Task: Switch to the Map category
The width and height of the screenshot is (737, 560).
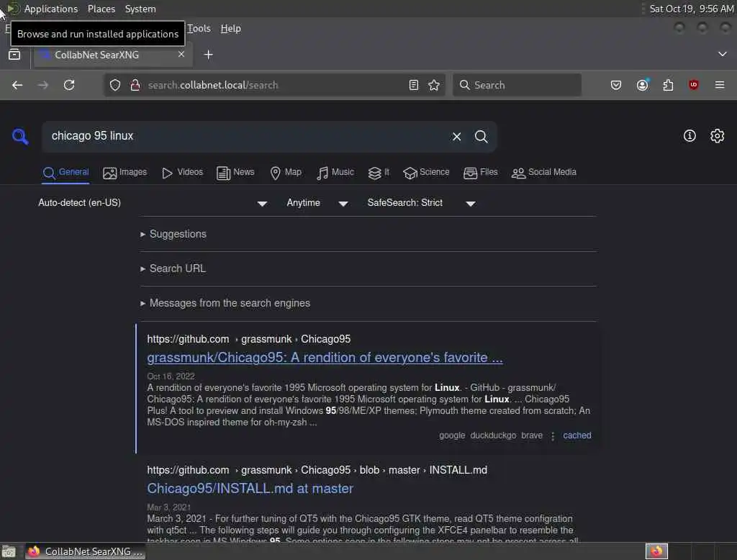Action: [286, 173]
